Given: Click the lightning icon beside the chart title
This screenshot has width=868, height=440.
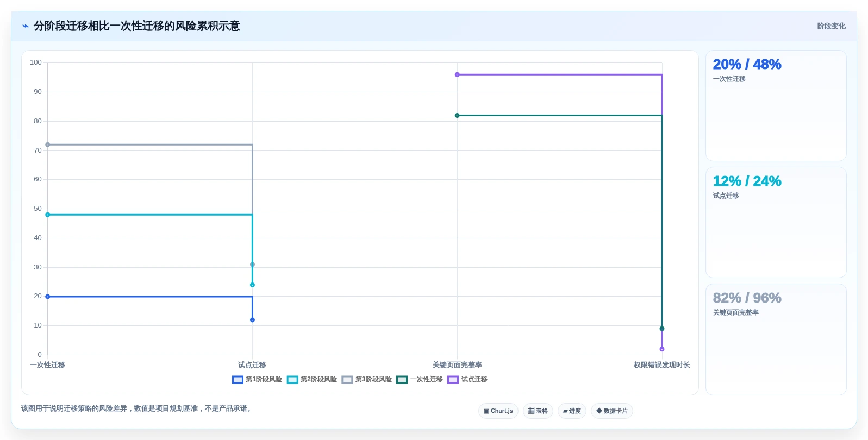Looking at the screenshot, I should click(x=26, y=26).
